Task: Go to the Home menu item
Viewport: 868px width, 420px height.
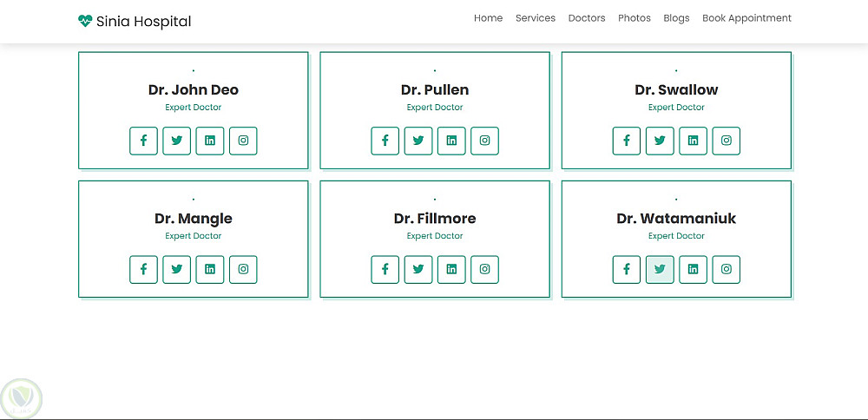Action: click(488, 18)
